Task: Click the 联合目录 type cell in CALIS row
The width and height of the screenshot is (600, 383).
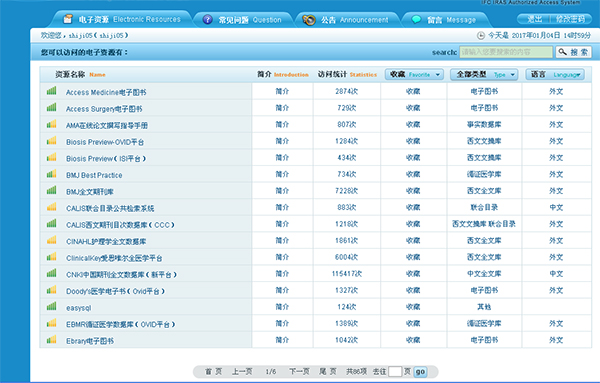Action: (484, 207)
